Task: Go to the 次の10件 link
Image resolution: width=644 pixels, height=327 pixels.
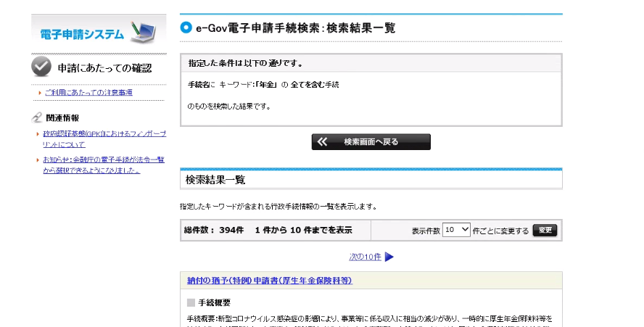Action: (364, 257)
